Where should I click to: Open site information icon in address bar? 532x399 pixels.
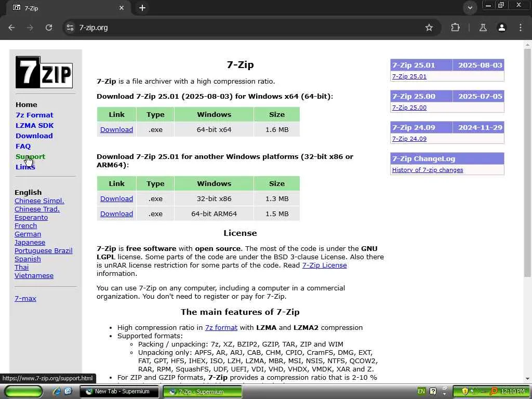[70, 28]
